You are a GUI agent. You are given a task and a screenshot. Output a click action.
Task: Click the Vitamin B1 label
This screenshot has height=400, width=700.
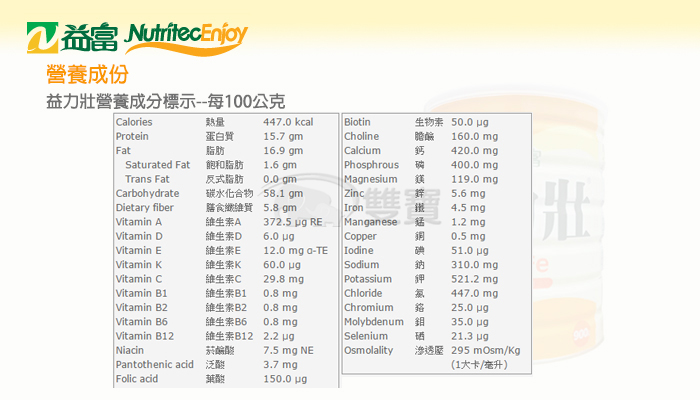pyautogui.click(x=142, y=293)
